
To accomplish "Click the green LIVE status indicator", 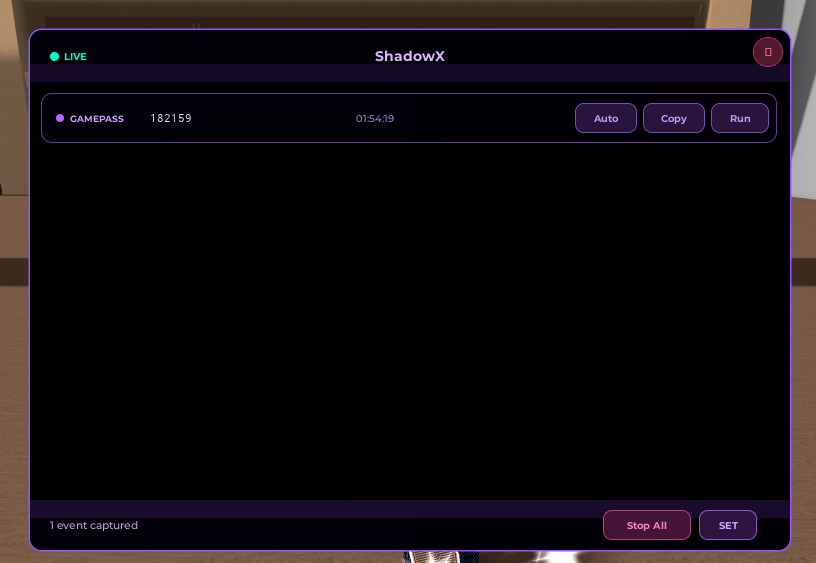I will pyautogui.click(x=54, y=56).
